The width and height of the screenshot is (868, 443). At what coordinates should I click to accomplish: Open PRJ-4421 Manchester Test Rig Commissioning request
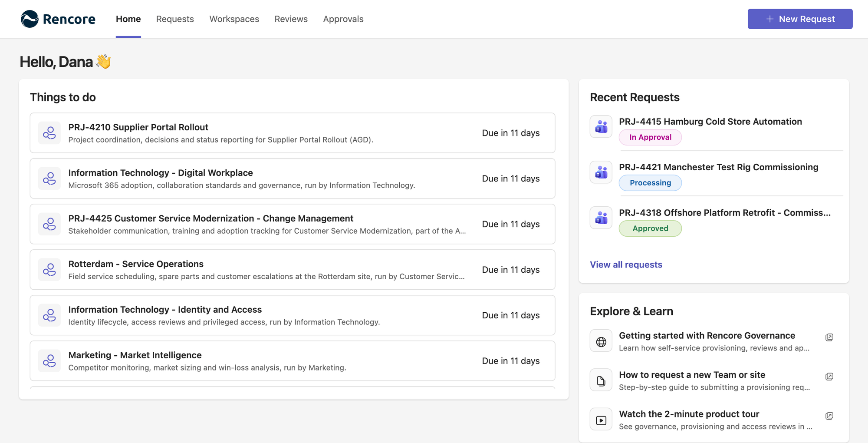click(719, 167)
